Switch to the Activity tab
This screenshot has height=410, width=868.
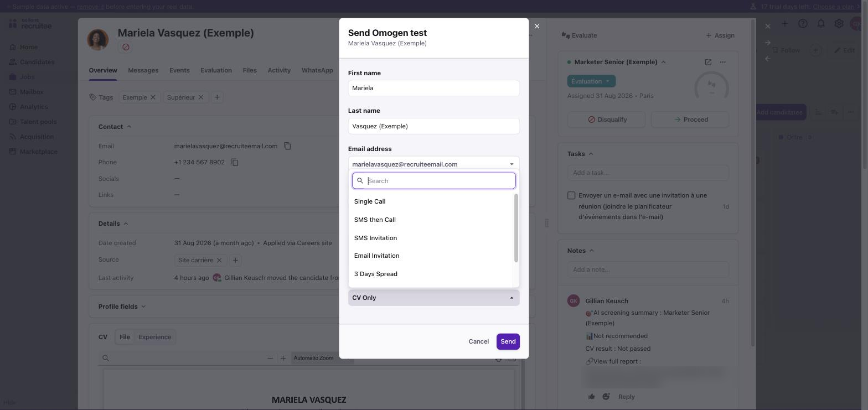279,70
